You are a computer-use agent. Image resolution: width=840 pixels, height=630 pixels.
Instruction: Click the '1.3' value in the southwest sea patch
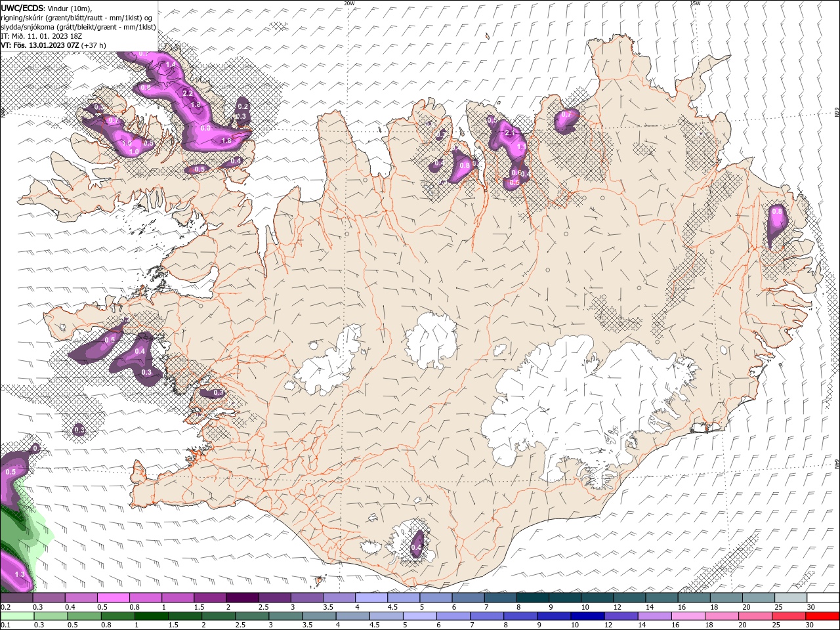pos(20,574)
